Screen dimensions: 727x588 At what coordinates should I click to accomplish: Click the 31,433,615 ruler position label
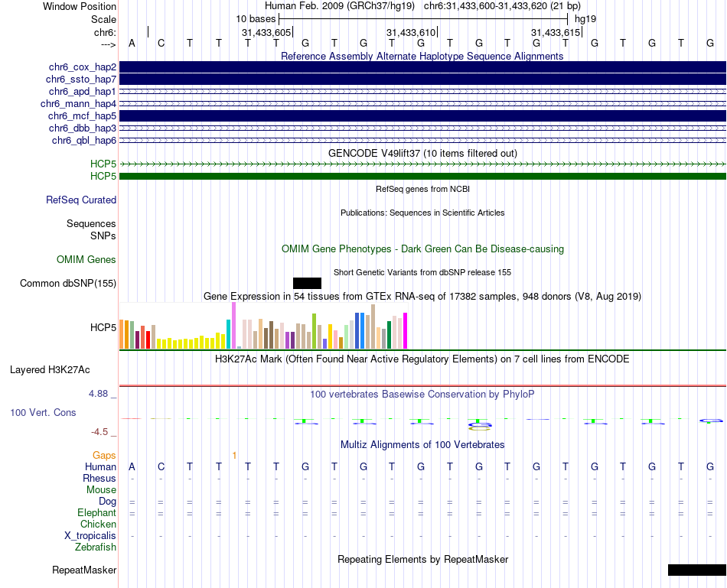[556, 32]
